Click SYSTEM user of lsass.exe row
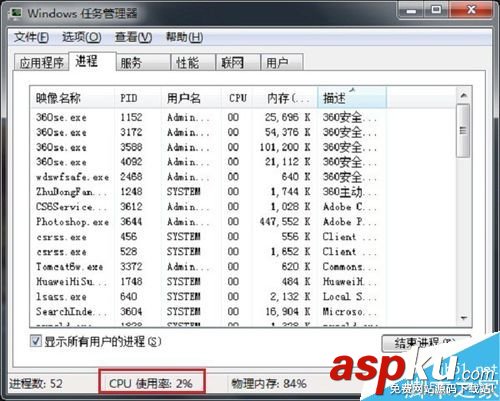Image resolution: width=500 pixels, height=401 pixels. click(184, 297)
